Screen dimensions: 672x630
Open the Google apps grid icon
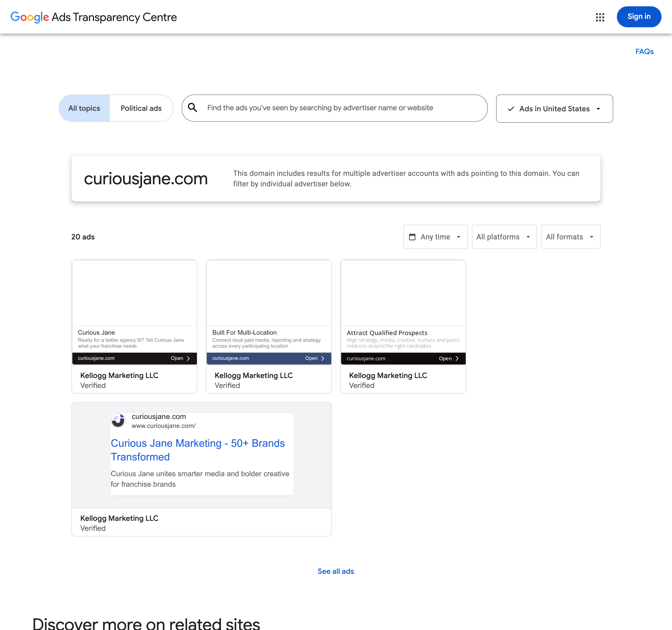[600, 17]
